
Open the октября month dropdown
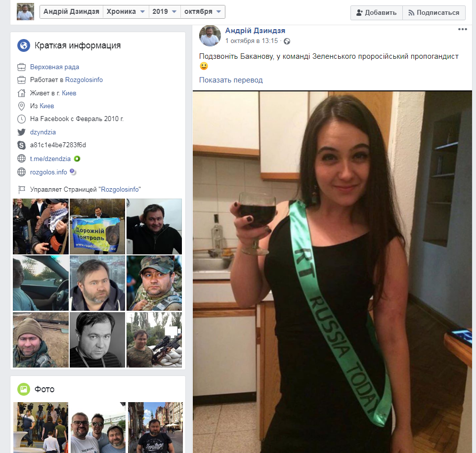pos(203,12)
